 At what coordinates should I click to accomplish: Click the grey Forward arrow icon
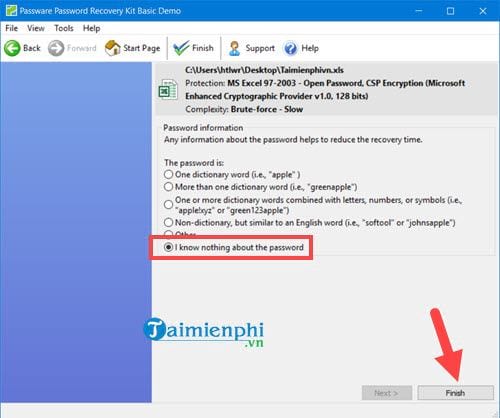(56, 48)
